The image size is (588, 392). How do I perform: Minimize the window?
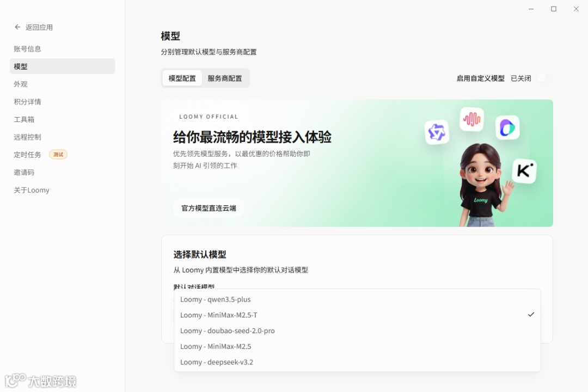tap(531, 9)
